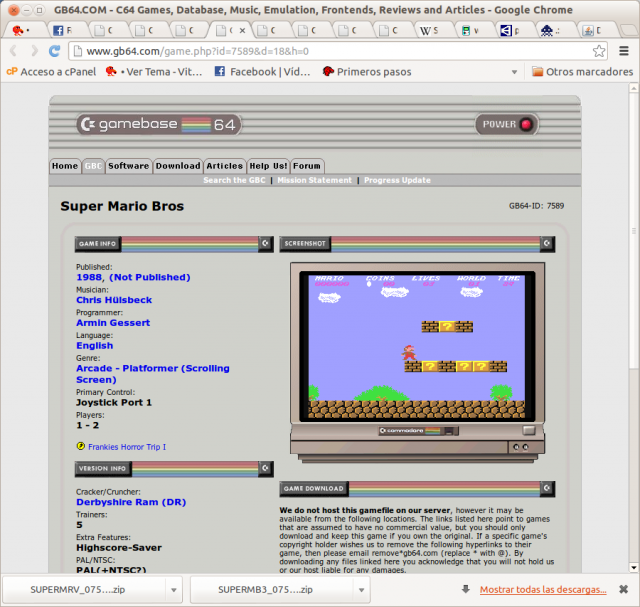The image size is (640, 607).
Task: Click the Joystick Port 1 text
Action: [114, 403]
